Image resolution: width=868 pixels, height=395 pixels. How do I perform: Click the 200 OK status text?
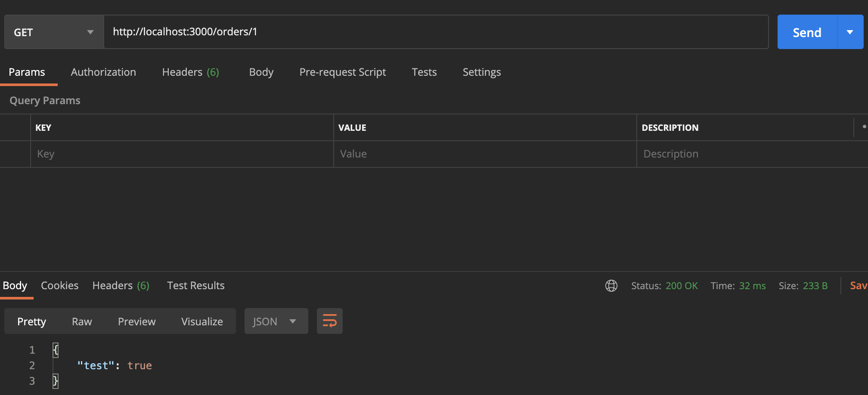coord(682,286)
